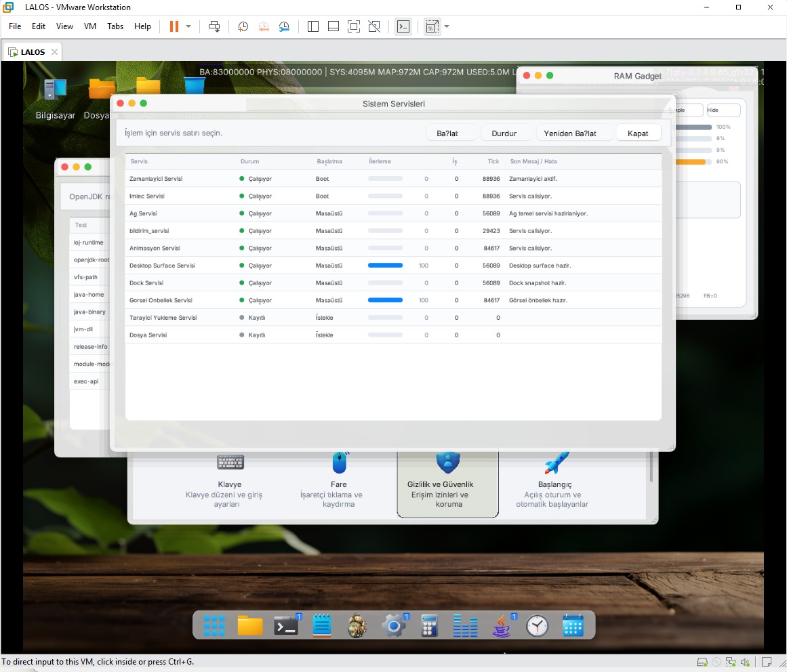Open the Java app in the dock
Screen dimensions: 787x672
[502, 625]
